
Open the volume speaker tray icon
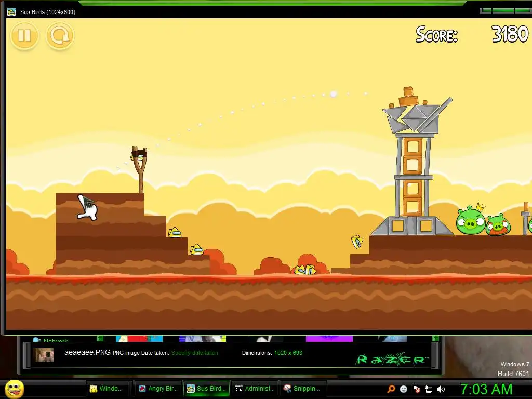[441, 389]
